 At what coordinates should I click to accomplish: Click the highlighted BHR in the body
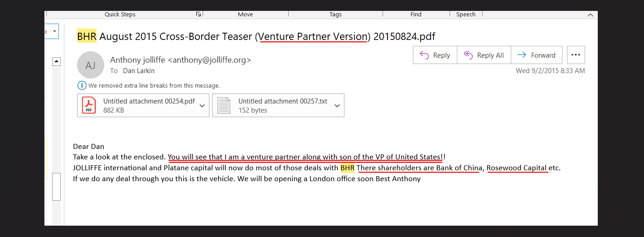coord(347,168)
